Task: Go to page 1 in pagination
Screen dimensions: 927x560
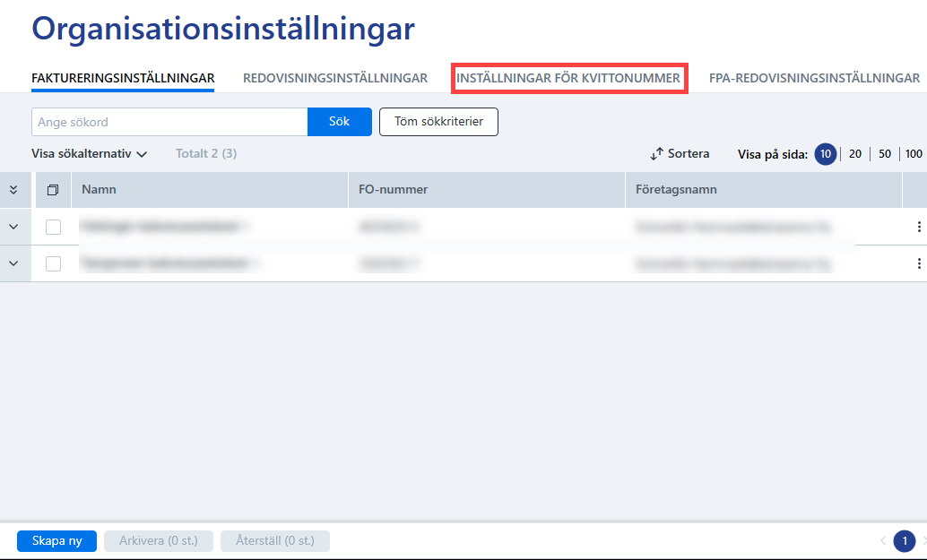Action: point(905,540)
